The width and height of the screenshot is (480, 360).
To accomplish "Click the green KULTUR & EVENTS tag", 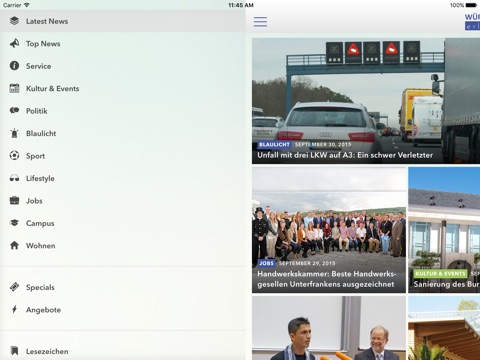I will [440, 273].
